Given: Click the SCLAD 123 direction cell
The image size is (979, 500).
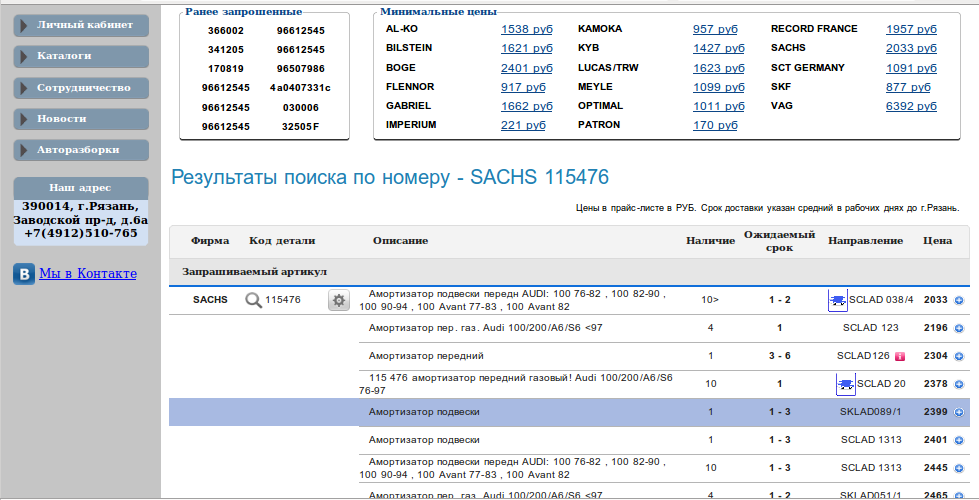Looking at the screenshot, I should pyautogui.click(x=871, y=328).
